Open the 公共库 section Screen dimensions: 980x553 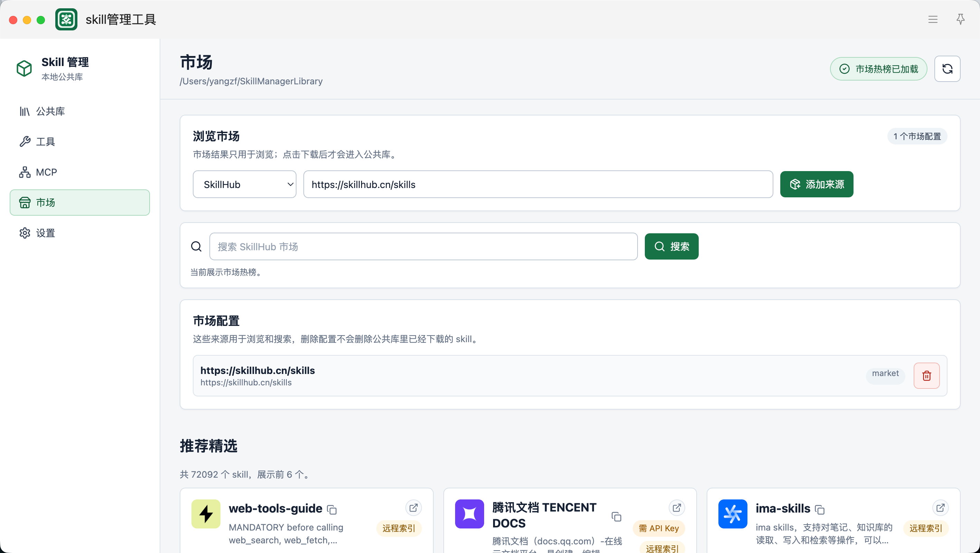tap(80, 111)
